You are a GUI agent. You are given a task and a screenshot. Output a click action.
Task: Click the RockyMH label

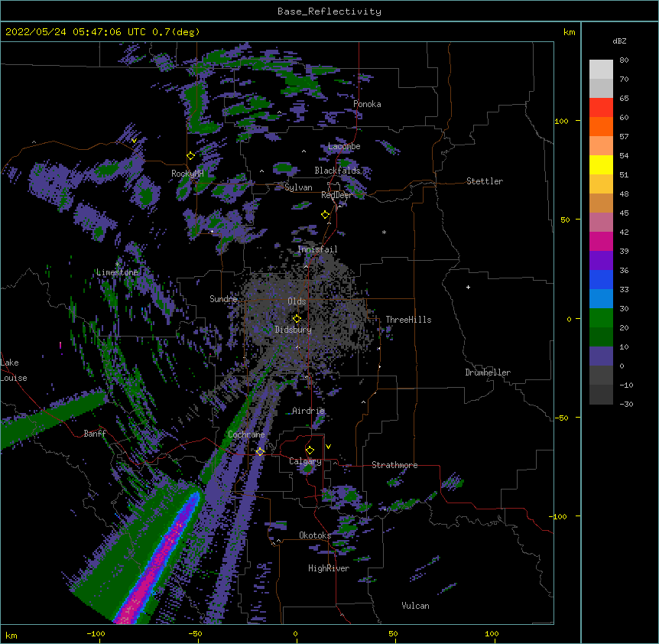pos(187,174)
